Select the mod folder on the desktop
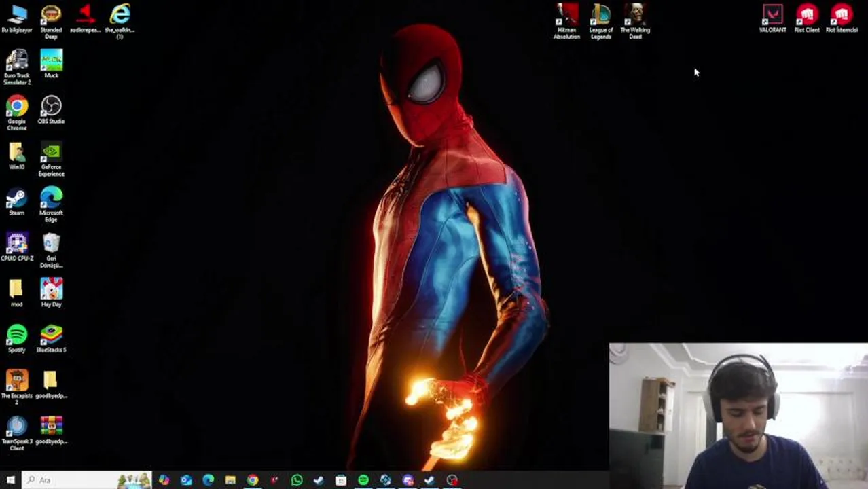The height and width of the screenshot is (489, 868). (17, 293)
